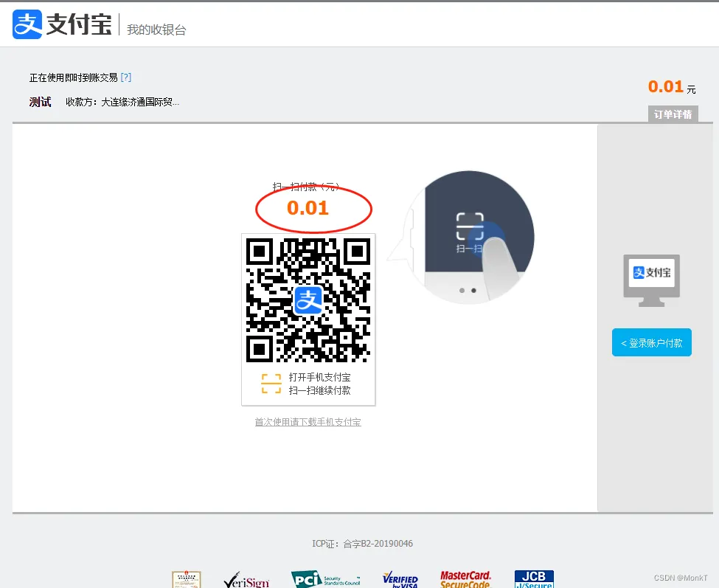719x588 pixels.
Task: Click the 0.01 元 amount at top right
Action: tap(672, 86)
